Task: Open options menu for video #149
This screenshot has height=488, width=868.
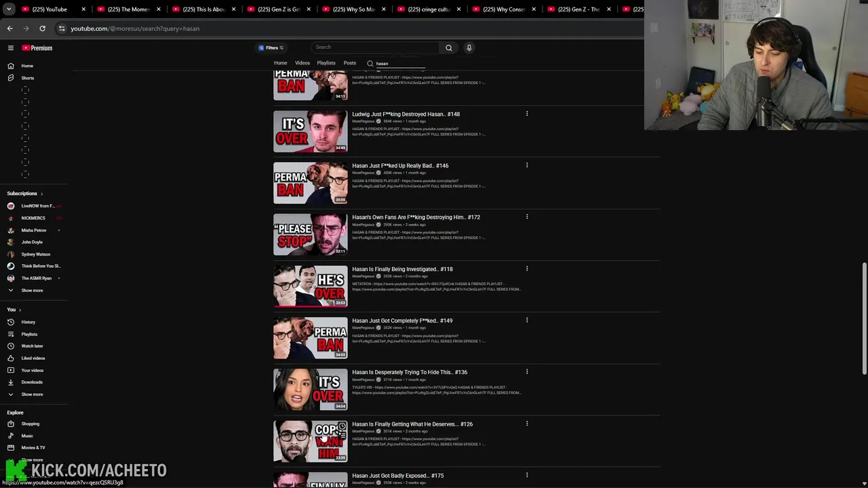Action: click(527, 320)
